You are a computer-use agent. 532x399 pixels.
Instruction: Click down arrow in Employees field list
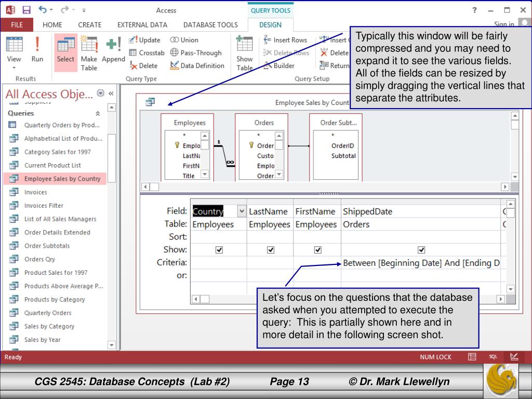tap(205, 174)
